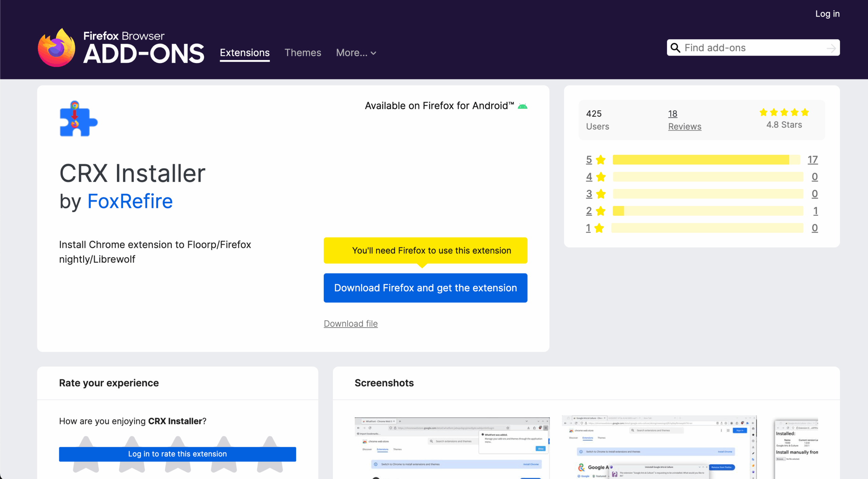Open the Extensions tab
Screen dimensions: 868x479
tap(245, 53)
